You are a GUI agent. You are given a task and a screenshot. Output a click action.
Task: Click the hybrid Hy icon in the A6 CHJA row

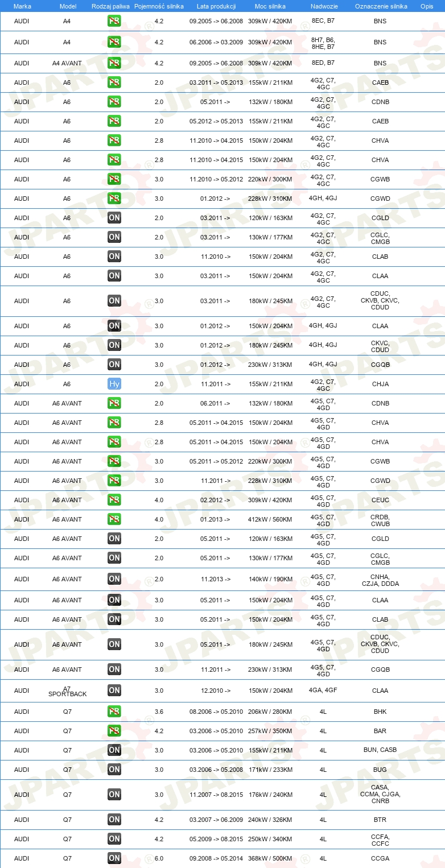(114, 384)
